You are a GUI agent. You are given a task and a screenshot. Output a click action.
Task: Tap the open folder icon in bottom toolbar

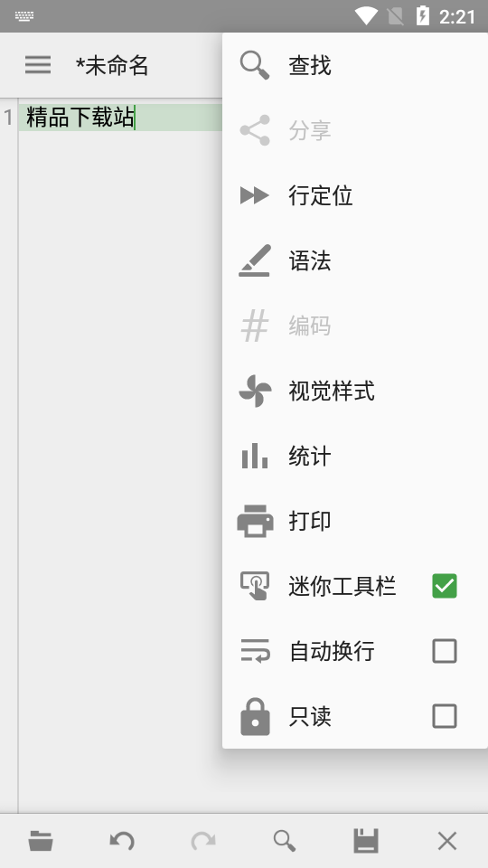pyautogui.click(x=41, y=842)
